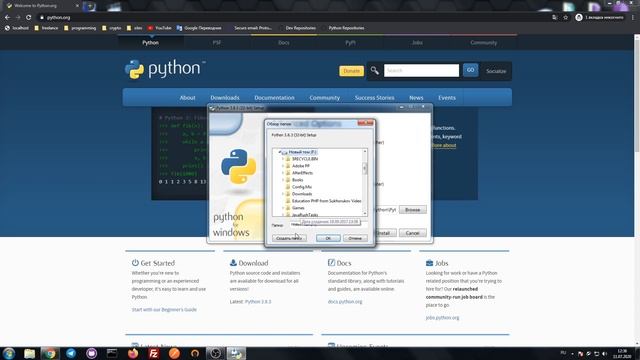Open the orange round taskbar app
Image resolution: width=640 pixels, height=360 pixels.
coord(174,353)
